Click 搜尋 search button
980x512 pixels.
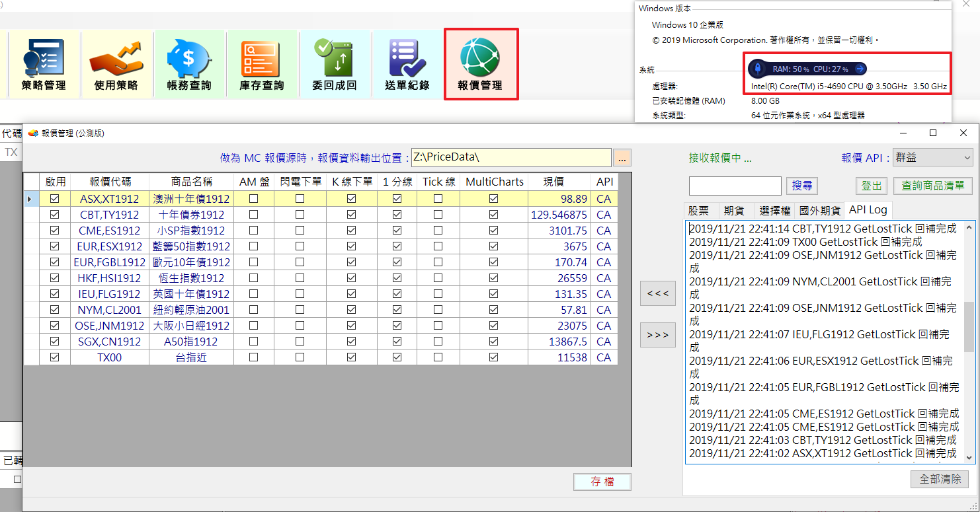pos(802,186)
